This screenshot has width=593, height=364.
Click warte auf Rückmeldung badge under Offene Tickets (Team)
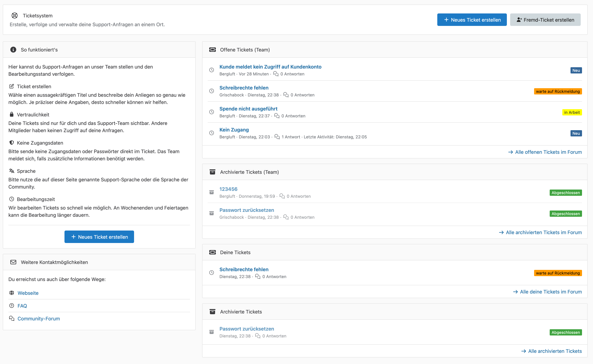point(558,91)
